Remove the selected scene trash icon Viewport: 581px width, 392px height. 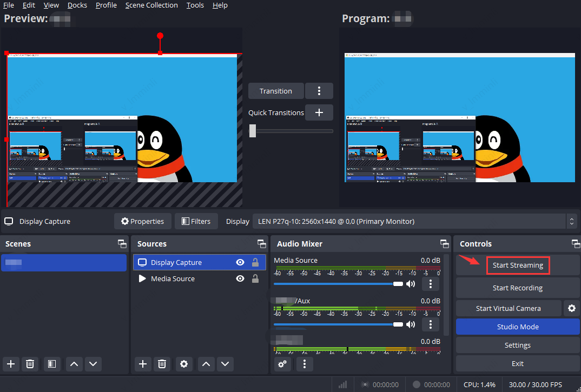[30, 364]
